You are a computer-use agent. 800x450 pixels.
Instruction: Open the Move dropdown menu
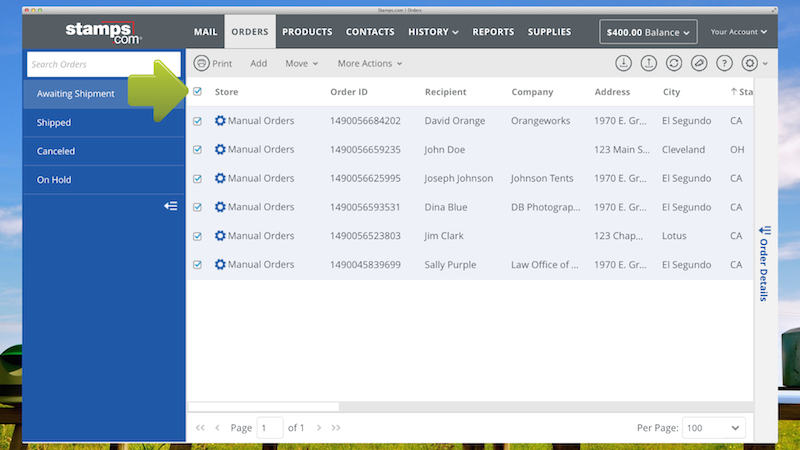(x=301, y=63)
